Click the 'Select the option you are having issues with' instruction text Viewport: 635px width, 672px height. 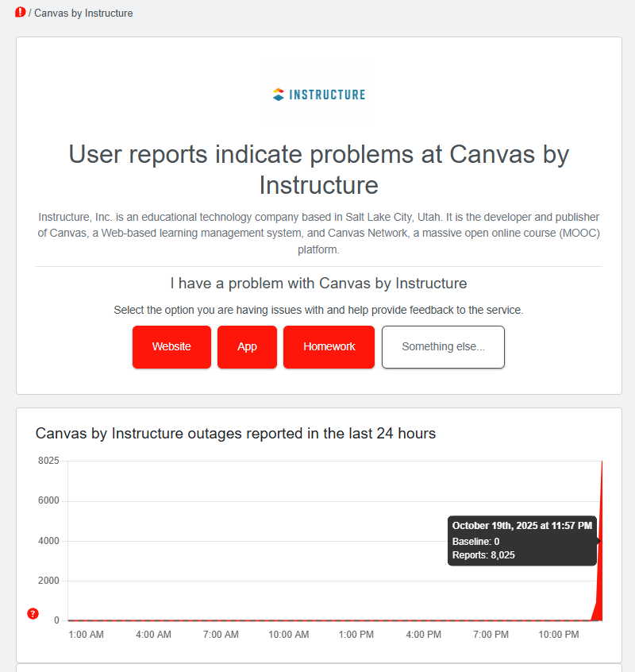coord(318,311)
